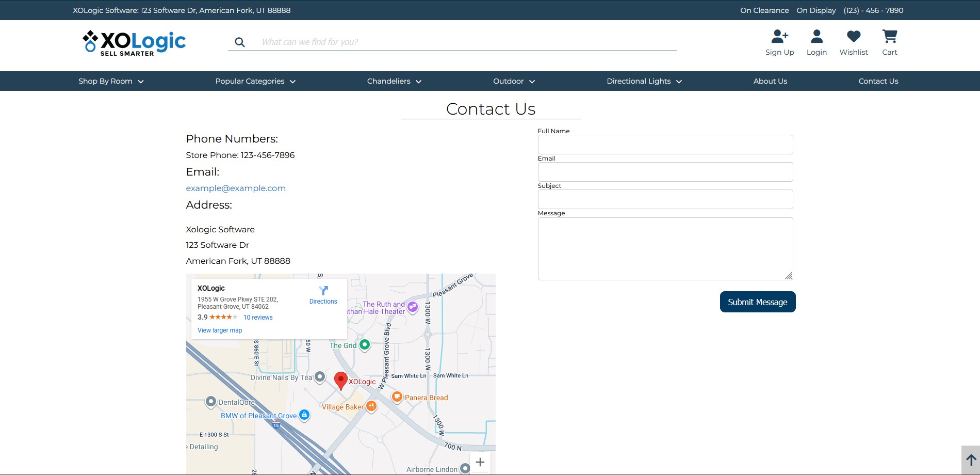Open the About Us page

click(770, 81)
